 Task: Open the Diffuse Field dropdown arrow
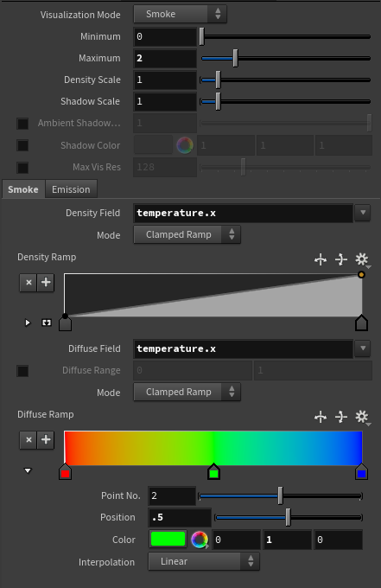point(363,348)
